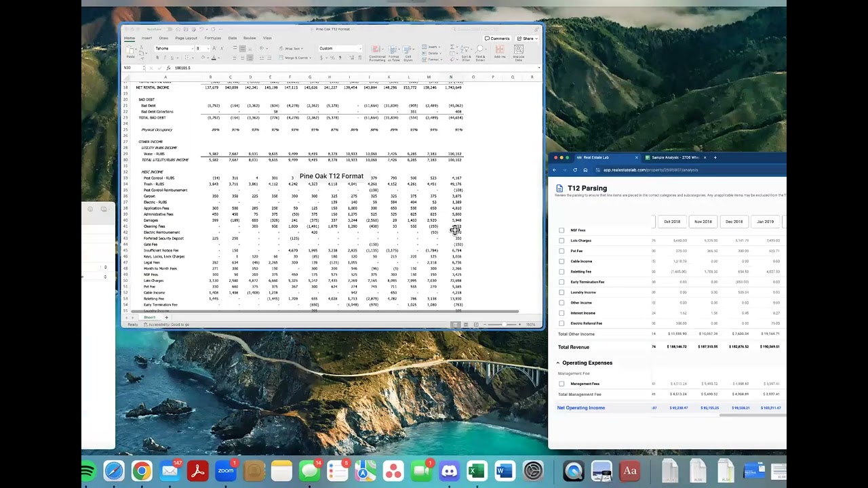Image resolution: width=868 pixels, height=488 pixels.
Task: Click Find & Select in Excel
Action: pos(480,54)
